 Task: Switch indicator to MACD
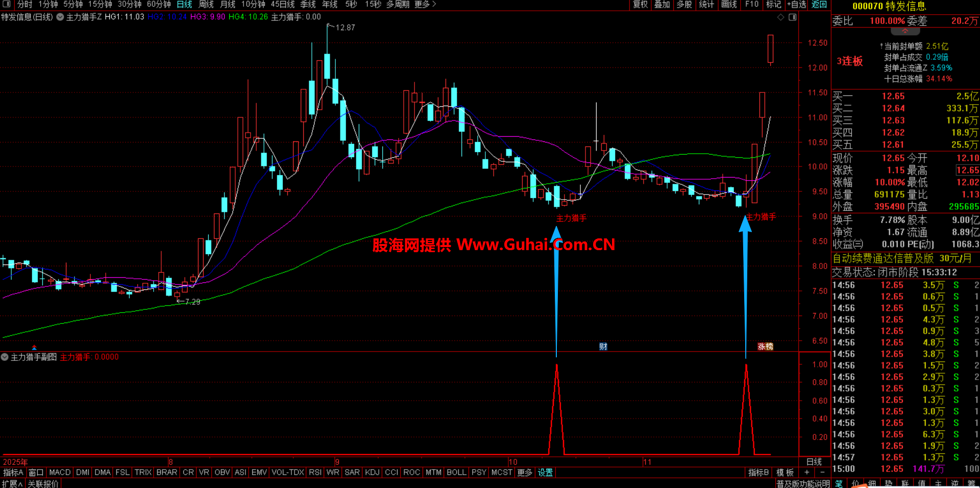pyautogui.click(x=60, y=473)
